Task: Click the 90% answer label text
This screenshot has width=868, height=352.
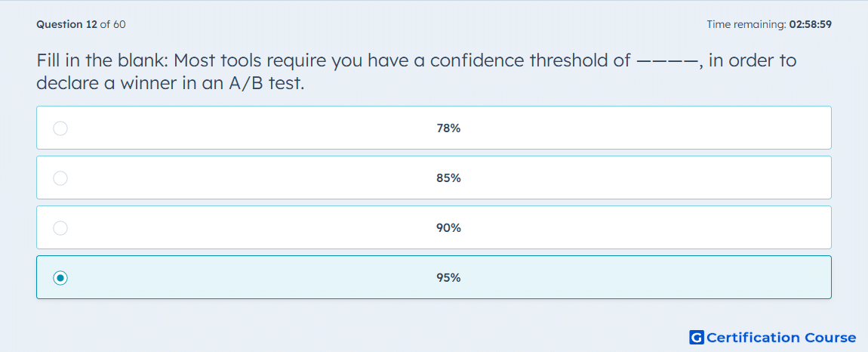Action: pyautogui.click(x=448, y=228)
